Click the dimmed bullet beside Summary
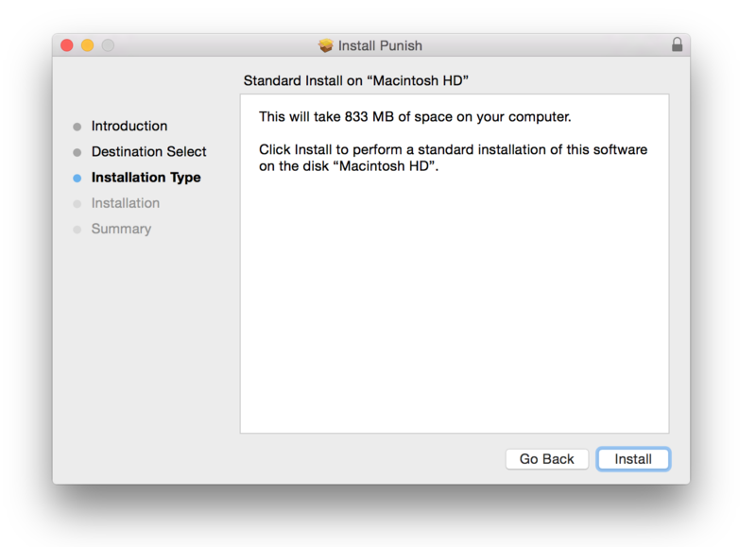Screen dimensions: 756x547 pos(77,229)
